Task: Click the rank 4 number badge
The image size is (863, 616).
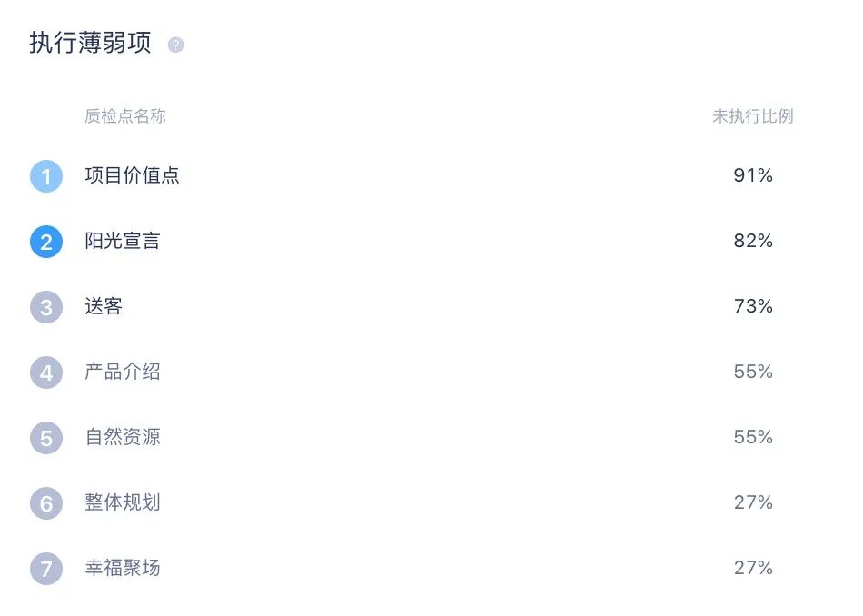Action: click(x=46, y=373)
